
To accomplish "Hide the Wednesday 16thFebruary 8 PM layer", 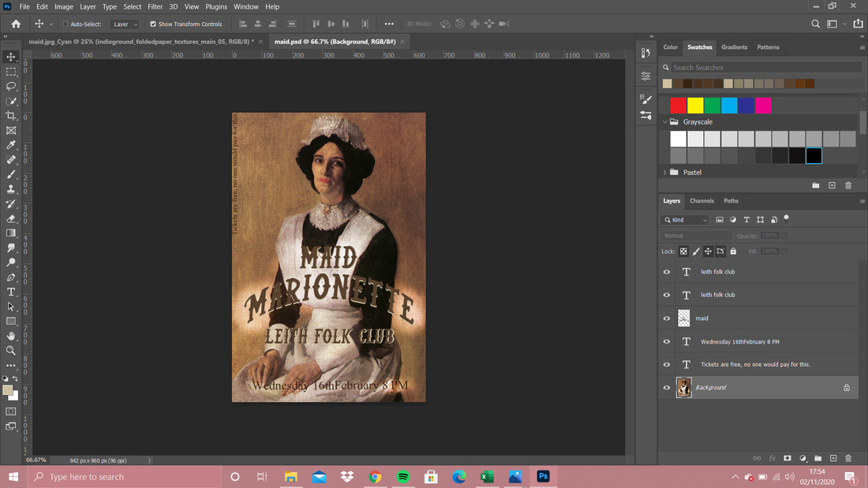I will point(667,341).
